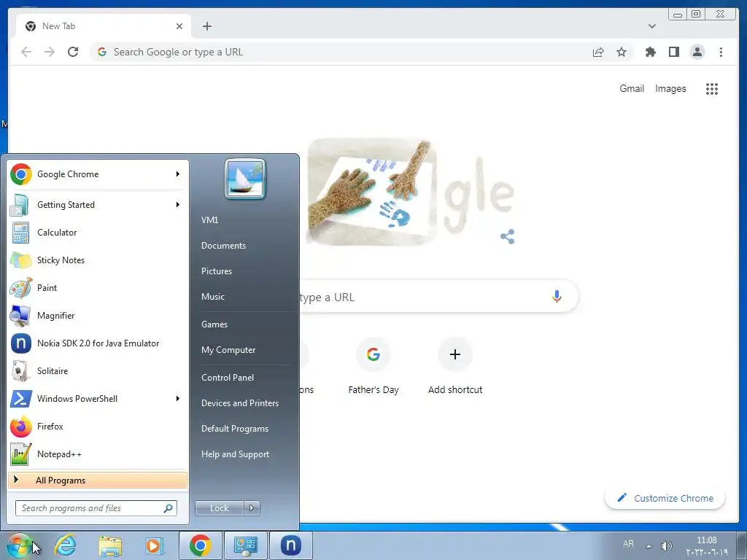Screen dimensions: 747x560
Task: Launch Notepad++
Action: (x=98, y=454)
